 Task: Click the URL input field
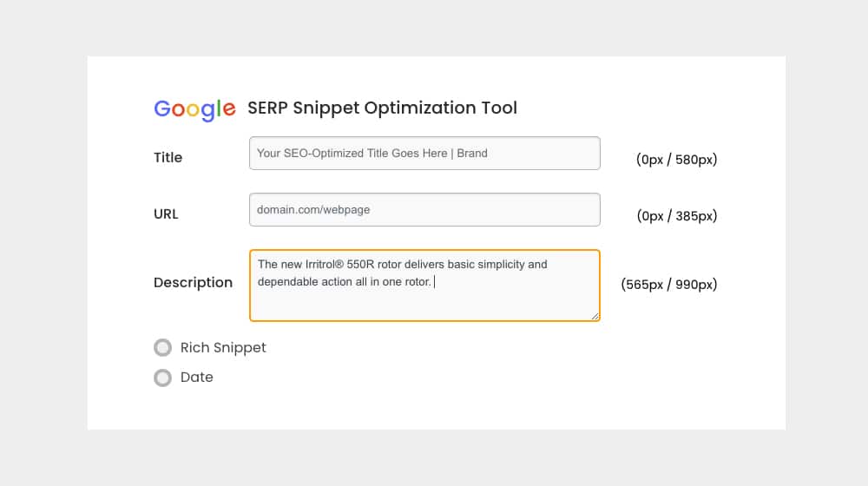pyautogui.click(x=424, y=210)
